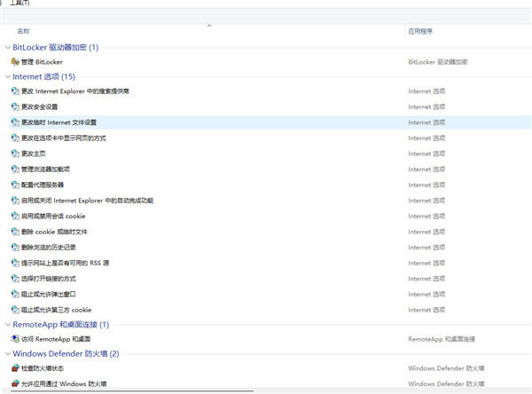Sort by the 名称 column header
This screenshot has width=532, height=394.
[x=23, y=31]
